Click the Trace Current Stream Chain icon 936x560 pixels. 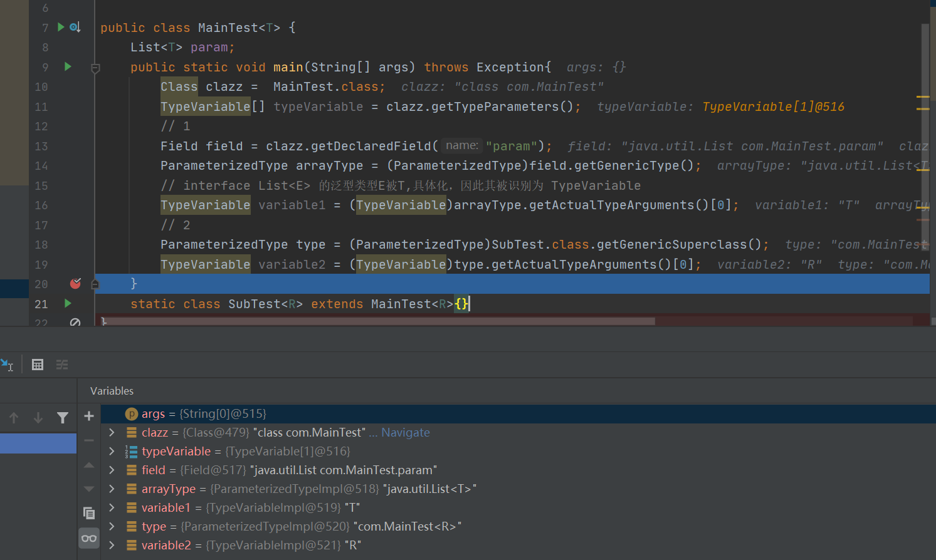(x=61, y=365)
